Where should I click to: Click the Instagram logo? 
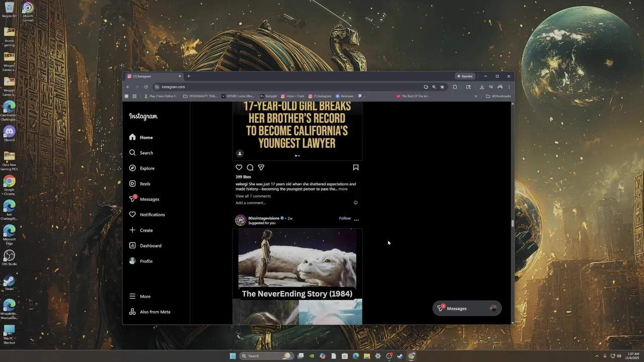coord(143,116)
